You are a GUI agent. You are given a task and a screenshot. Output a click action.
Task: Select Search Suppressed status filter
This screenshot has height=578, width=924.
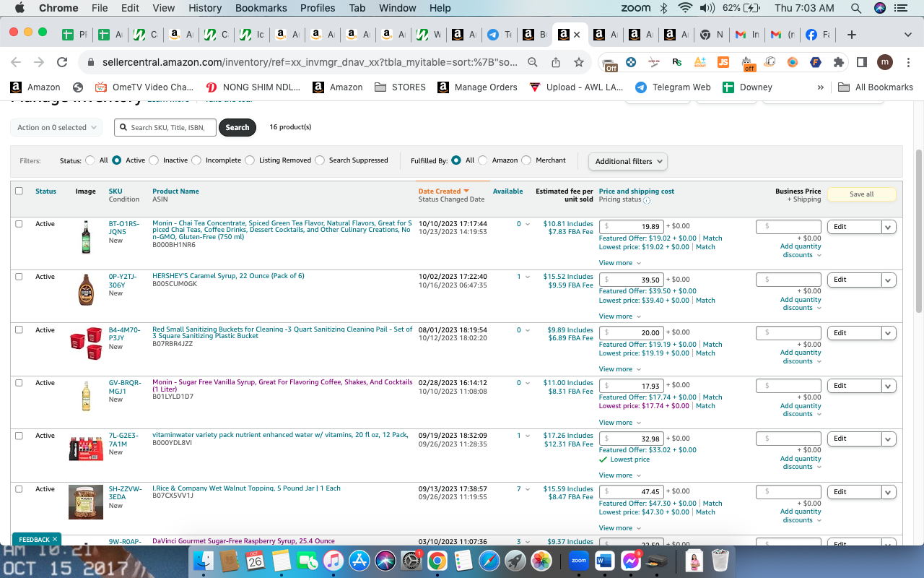coord(320,160)
